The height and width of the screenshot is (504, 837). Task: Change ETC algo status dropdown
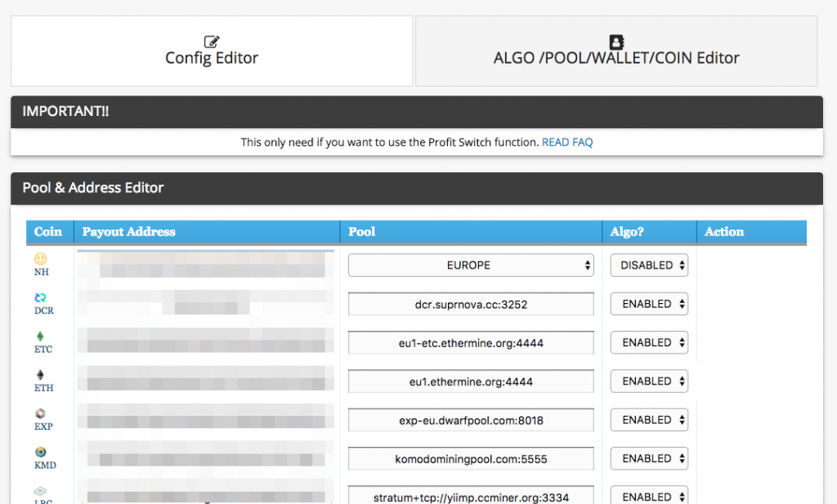(x=649, y=343)
